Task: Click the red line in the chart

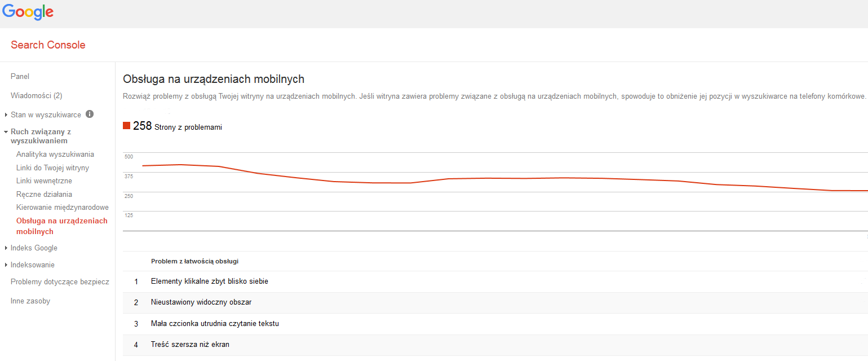Action: click(504, 178)
